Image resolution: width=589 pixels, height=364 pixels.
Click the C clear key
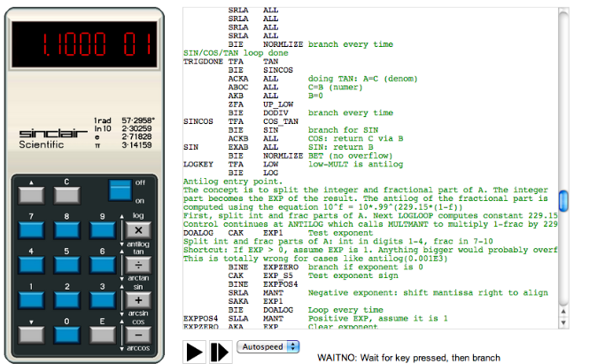pos(66,196)
